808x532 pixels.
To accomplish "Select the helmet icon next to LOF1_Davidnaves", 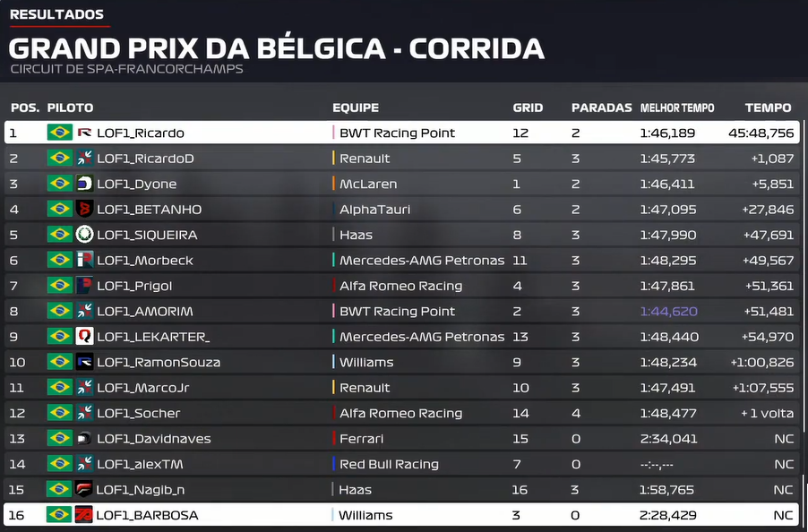I will (x=84, y=439).
